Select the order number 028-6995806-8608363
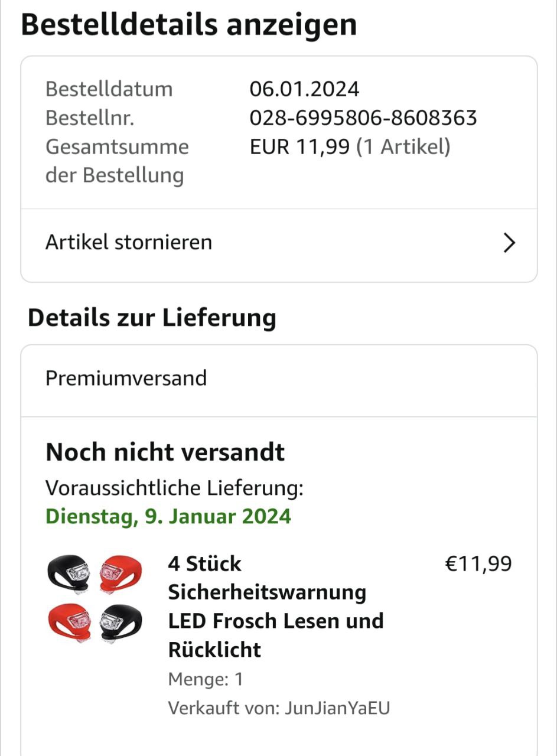This screenshot has height=756, width=557. click(x=363, y=118)
